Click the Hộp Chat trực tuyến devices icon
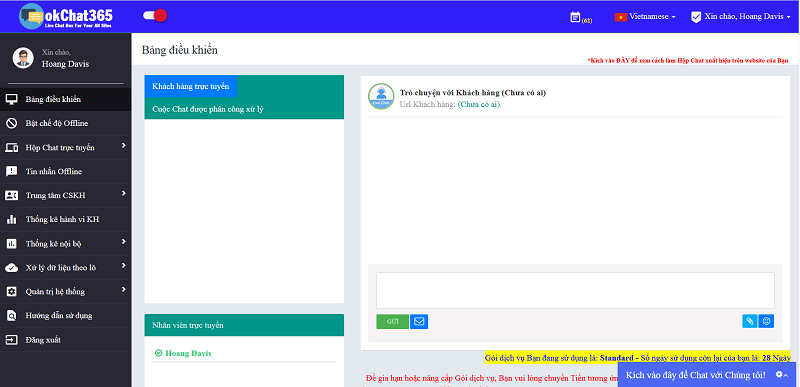The image size is (800, 387). click(x=12, y=148)
